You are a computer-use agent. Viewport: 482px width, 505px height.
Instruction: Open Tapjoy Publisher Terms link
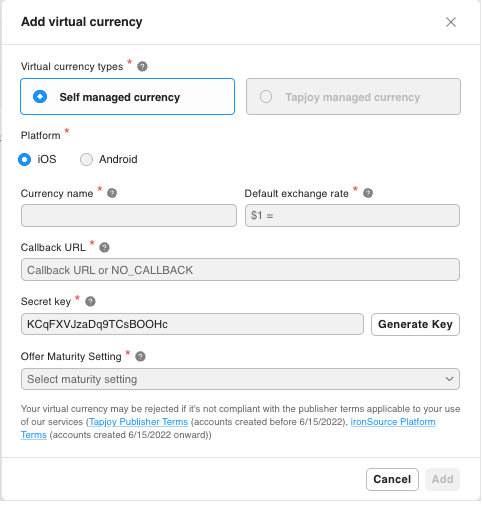click(x=138, y=422)
